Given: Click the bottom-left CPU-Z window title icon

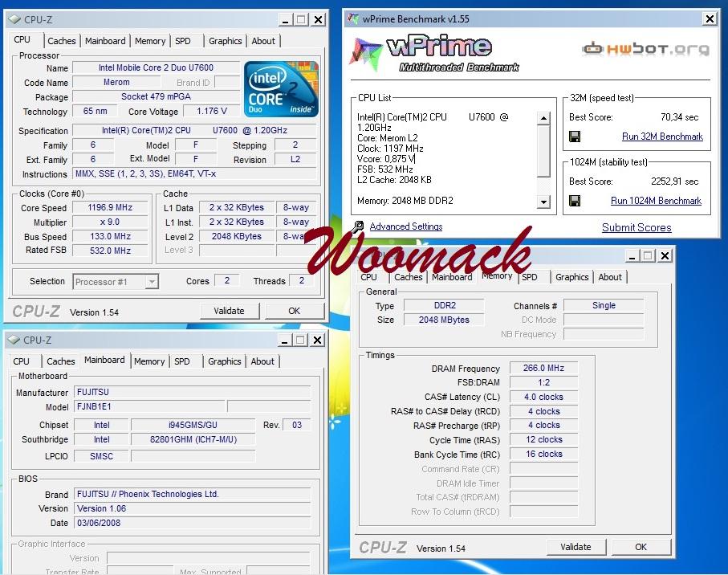Looking at the screenshot, I should 14,340.
